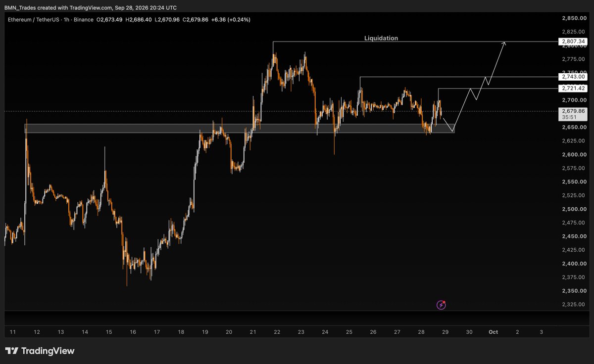
Task: Click the 2,850.00 price axis label
Action: tap(574, 18)
